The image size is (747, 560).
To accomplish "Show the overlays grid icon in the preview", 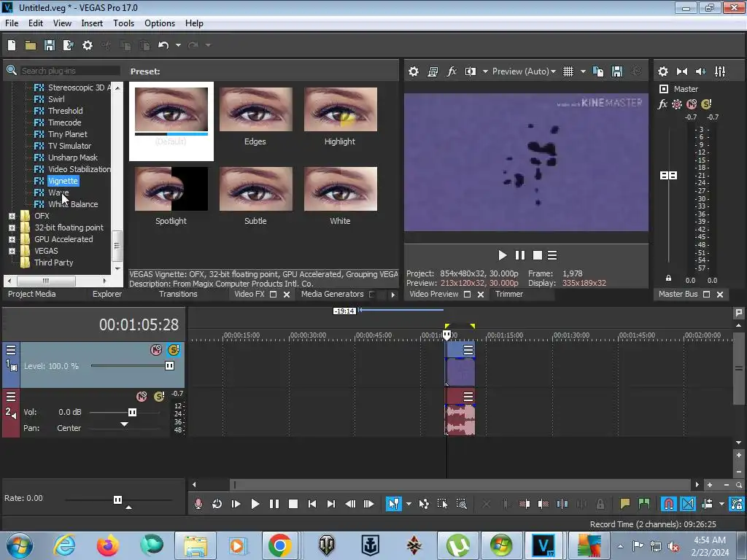I will click(x=568, y=71).
